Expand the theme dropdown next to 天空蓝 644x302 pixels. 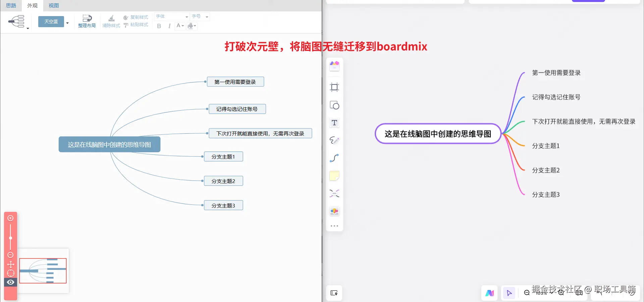[67, 23]
